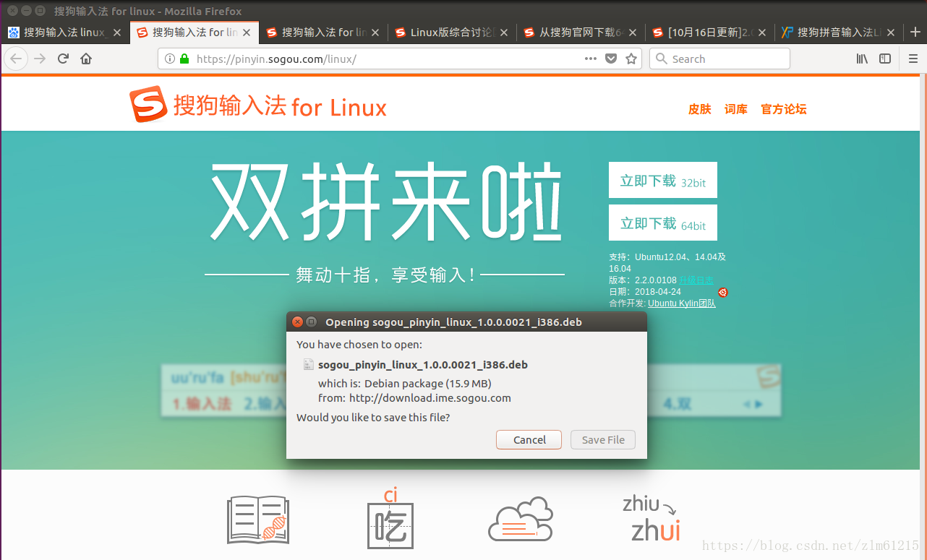
Task: Close the download dialog via titlebar button
Action: (297, 322)
